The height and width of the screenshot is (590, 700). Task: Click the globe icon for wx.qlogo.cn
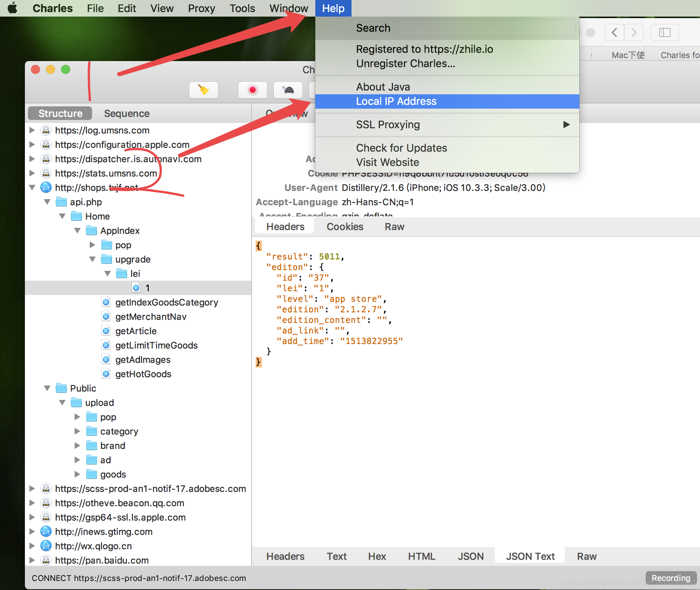(x=46, y=546)
